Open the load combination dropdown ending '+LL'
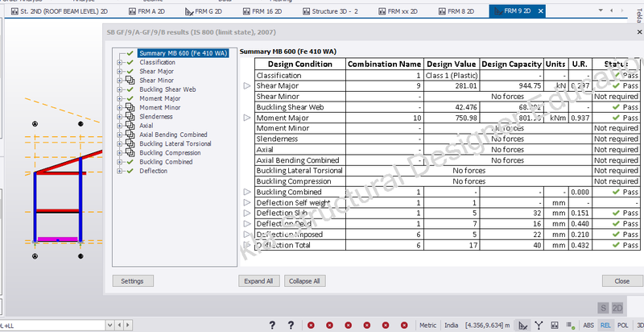The image size is (644, 332). (x=109, y=326)
